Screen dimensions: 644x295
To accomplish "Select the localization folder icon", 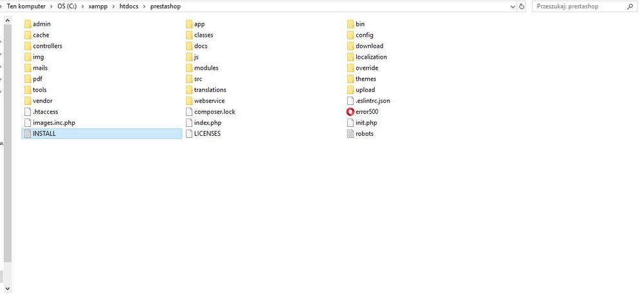I will tap(350, 57).
